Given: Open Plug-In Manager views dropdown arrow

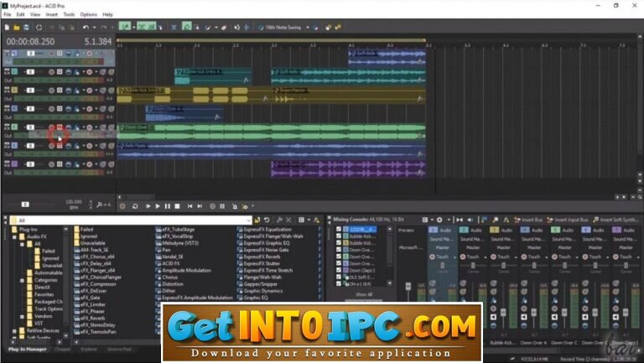Looking at the screenshot, I should click(309, 220).
